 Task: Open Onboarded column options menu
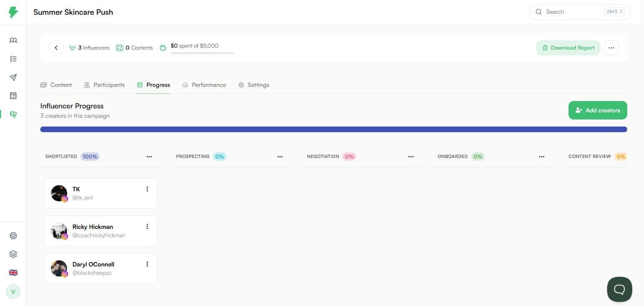pyautogui.click(x=542, y=157)
